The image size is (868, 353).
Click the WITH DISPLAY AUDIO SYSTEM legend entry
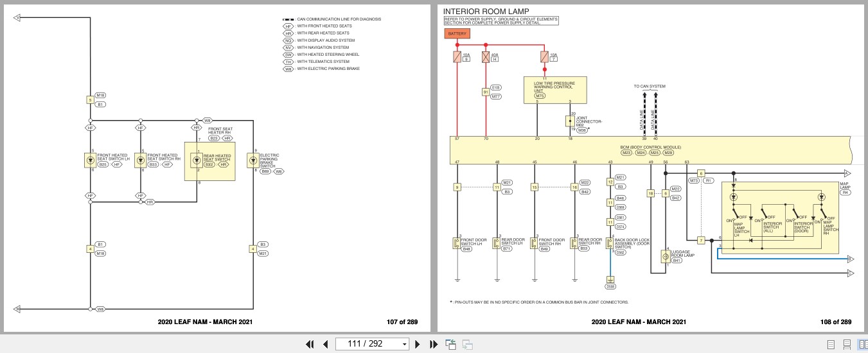(319, 40)
